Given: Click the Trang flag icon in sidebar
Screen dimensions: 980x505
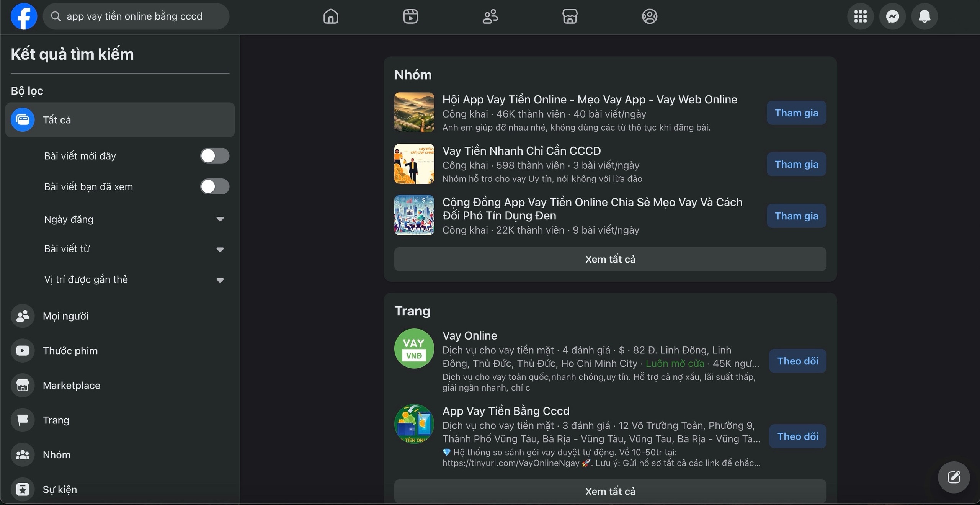Looking at the screenshot, I should click(x=23, y=420).
